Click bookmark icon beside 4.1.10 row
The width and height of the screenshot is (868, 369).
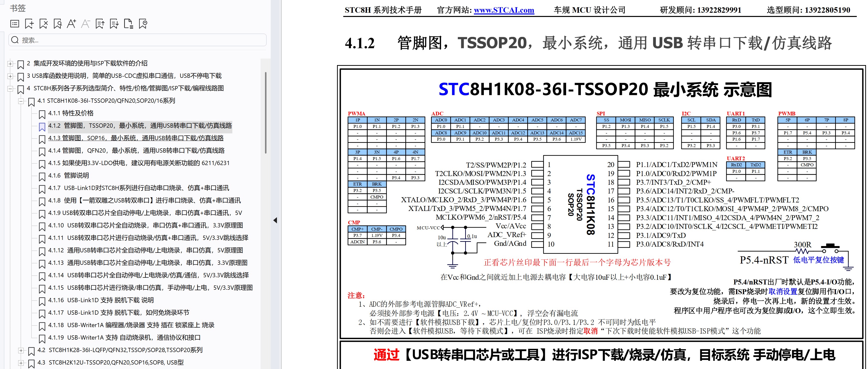(42, 226)
